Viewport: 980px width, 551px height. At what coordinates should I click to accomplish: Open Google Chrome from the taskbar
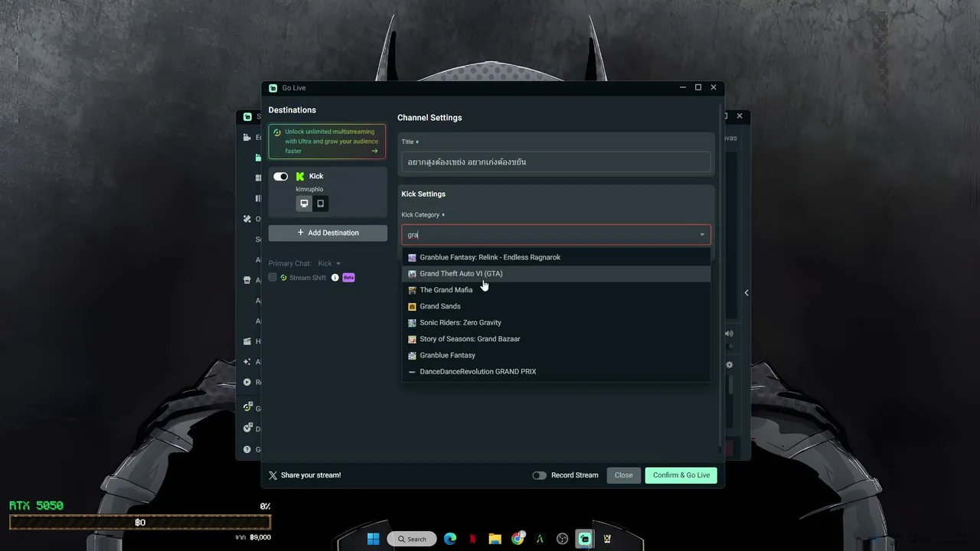tap(518, 539)
